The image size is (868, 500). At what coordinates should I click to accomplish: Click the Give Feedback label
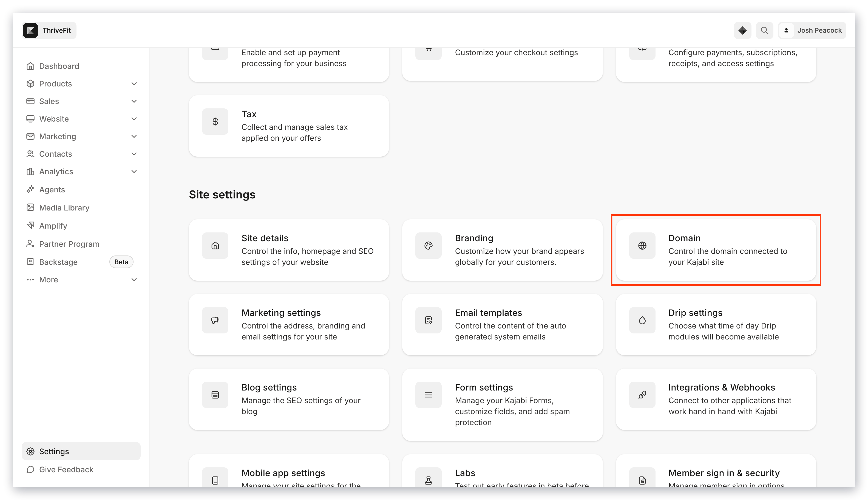(x=66, y=470)
